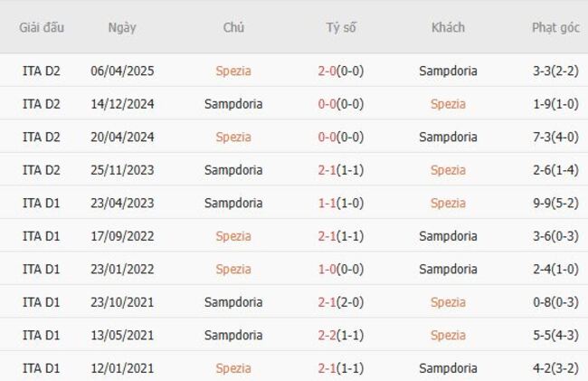Click home team Spezia in 12/01/2021 row
The image size is (588, 381).
coord(233,368)
